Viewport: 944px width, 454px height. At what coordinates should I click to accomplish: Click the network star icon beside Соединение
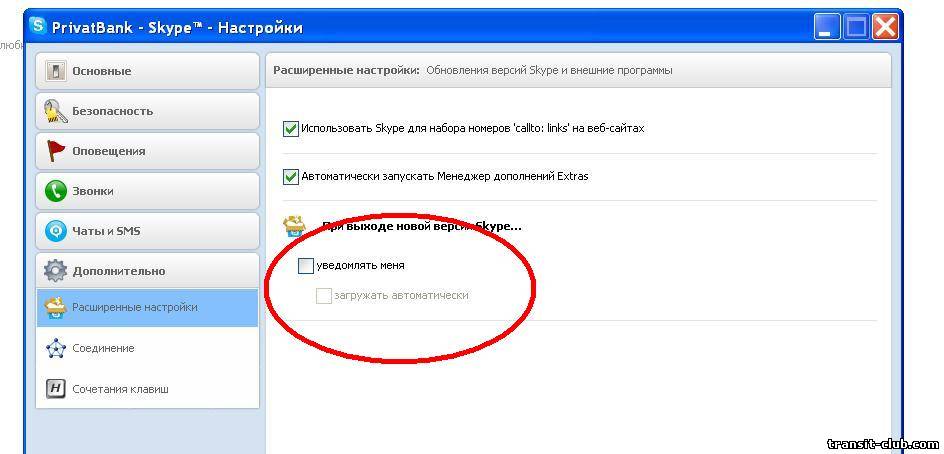click(x=56, y=349)
